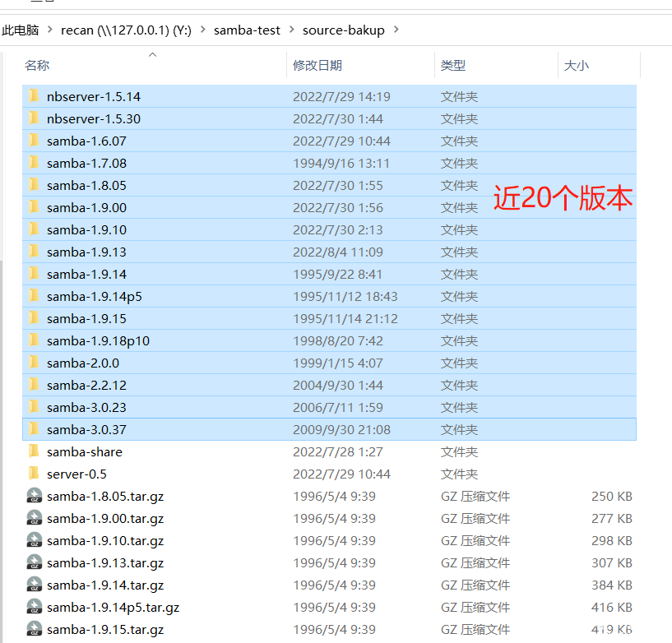Viewport: 672px width, 643px height.
Task: Click the folder name samba-share
Action: [x=85, y=452]
